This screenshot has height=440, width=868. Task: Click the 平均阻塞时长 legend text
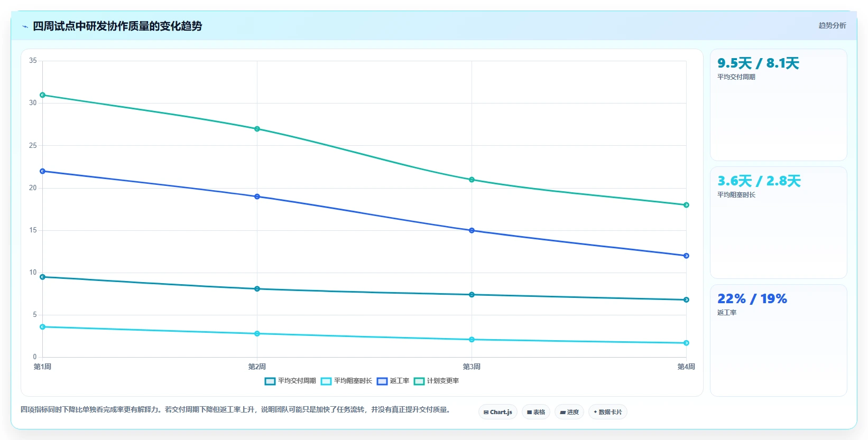353,381
